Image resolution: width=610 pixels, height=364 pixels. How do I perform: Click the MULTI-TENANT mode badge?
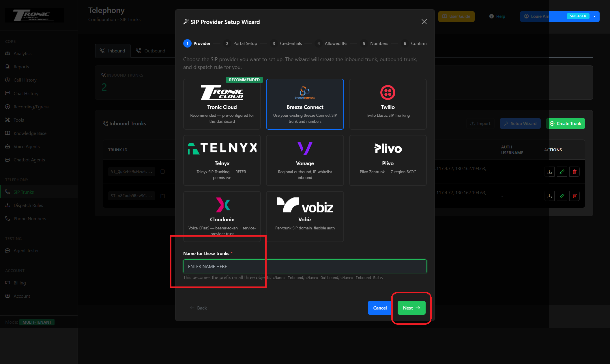[37, 322]
